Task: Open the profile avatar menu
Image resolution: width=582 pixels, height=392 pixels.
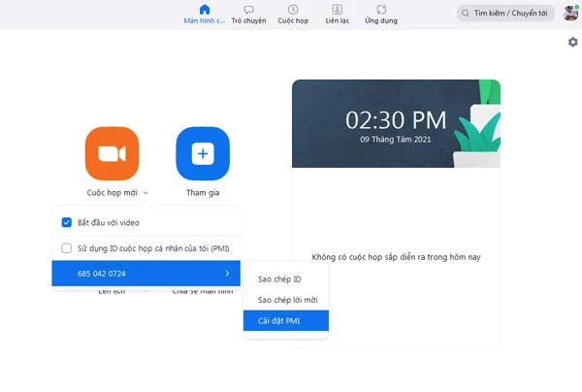Action: [x=570, y=13]
